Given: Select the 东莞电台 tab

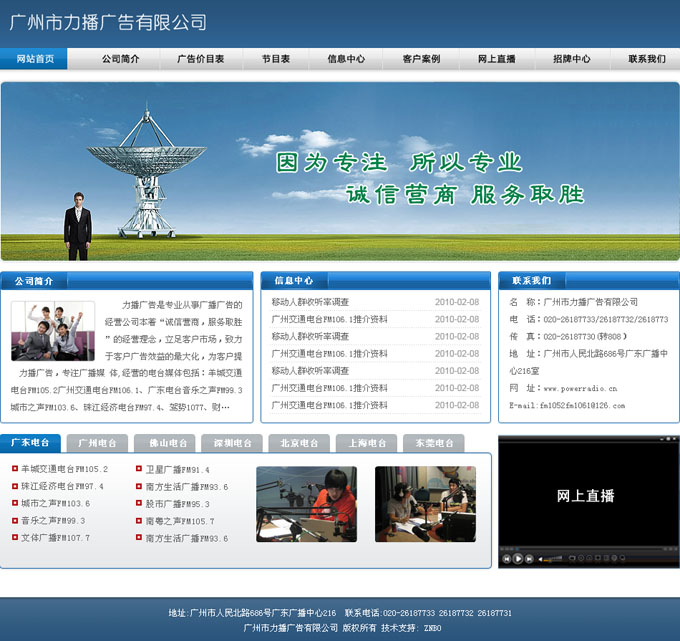Looking at the screenshot, I should (434, 442).
